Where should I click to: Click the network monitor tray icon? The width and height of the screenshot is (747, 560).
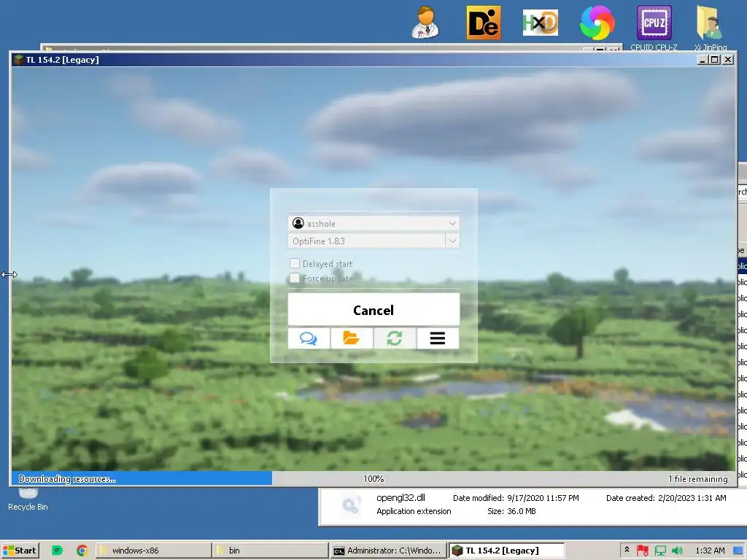click(x=660, y=551)
